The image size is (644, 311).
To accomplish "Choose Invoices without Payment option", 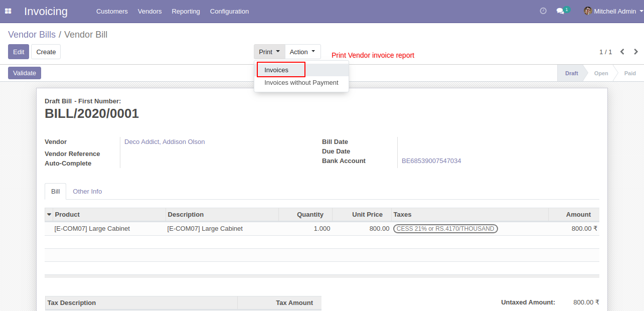I will [x=301, y=83].
